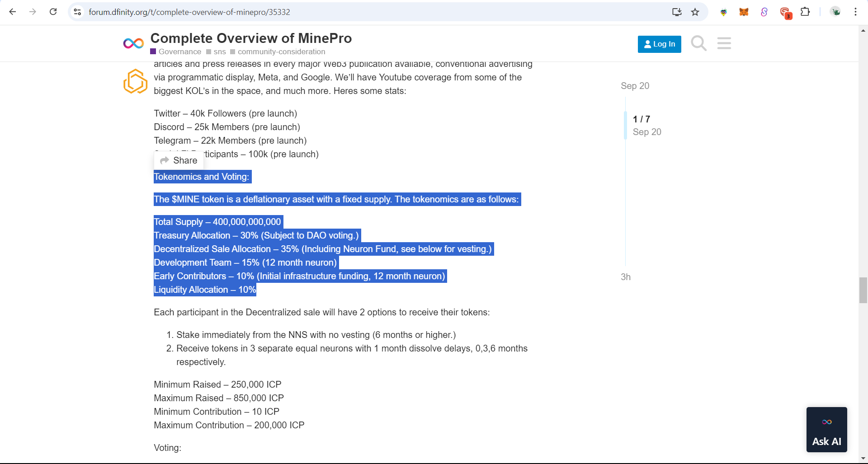Click the page vertical scrollbar thumb
The height and width of the screenshot is (464, 868).
click(863, 291)
